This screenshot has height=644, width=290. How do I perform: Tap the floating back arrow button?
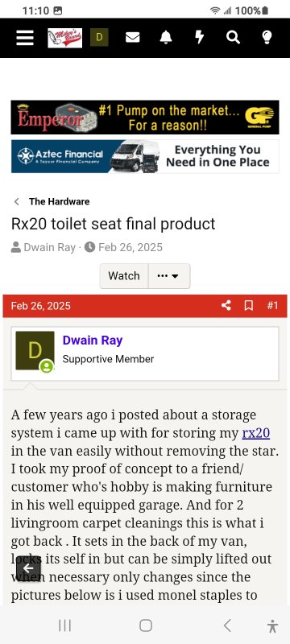(x=28, y=568)
